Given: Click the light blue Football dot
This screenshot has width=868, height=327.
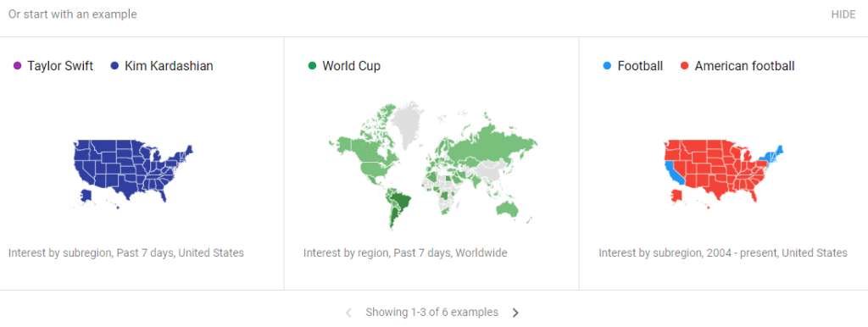Looking at the screenshot, I should point(607,66).
